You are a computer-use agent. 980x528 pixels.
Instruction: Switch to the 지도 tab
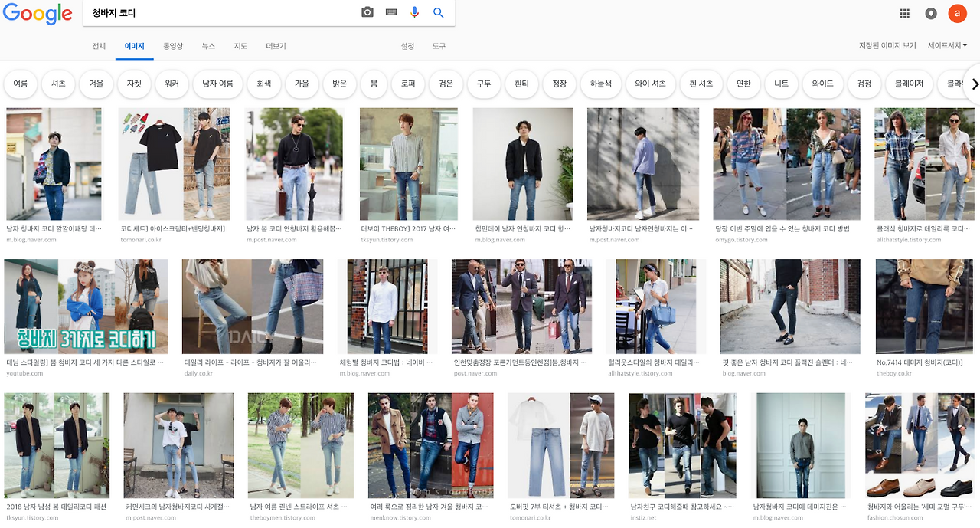pyautogui.click(x=240, y=46)
